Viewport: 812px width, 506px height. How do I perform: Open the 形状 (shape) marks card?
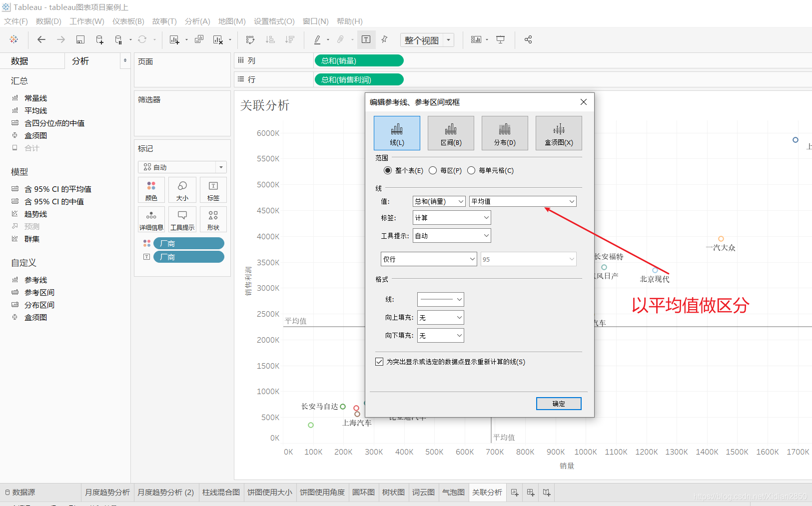click(213, 219)
